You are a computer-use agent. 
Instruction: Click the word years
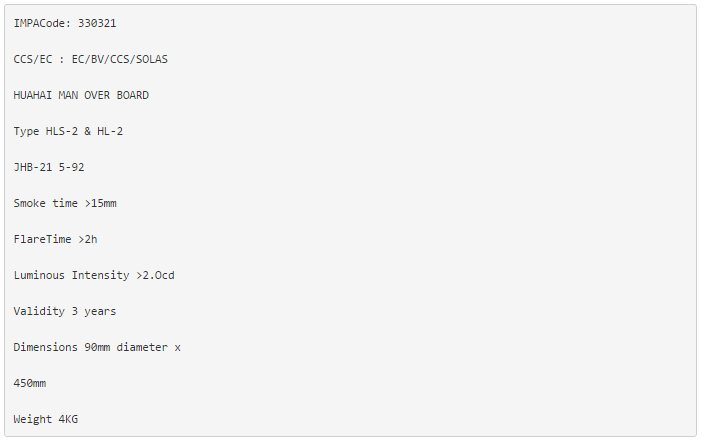click(x=100, y=311)
